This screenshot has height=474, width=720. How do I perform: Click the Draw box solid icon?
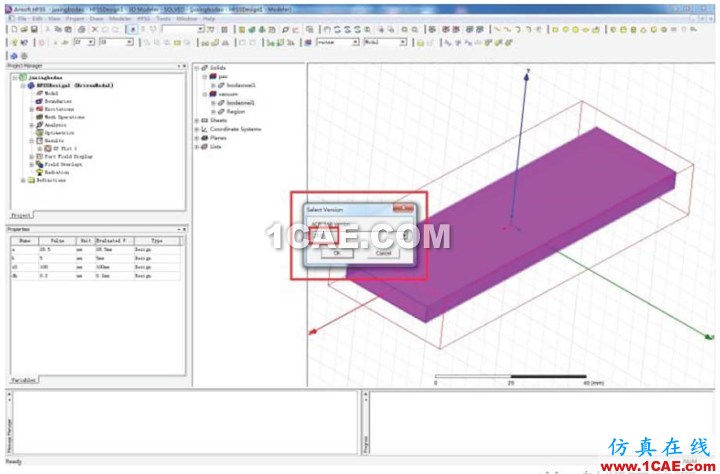pos(613,29)
